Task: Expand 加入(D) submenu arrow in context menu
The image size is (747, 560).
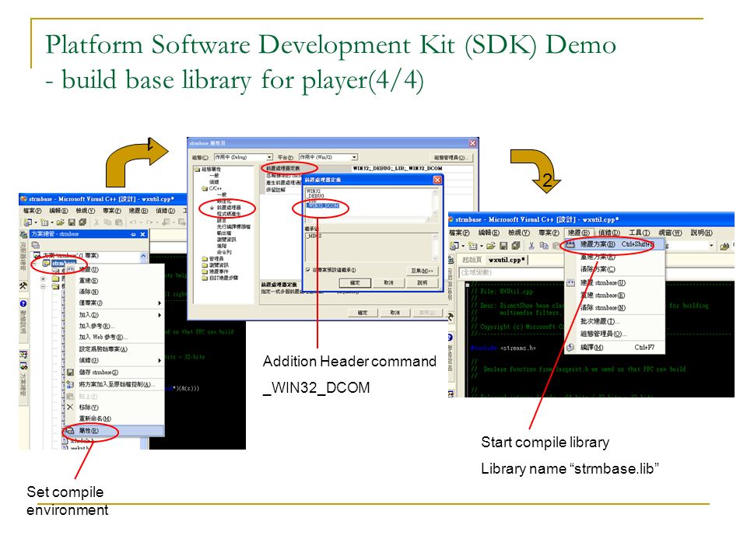Action: point(160,315)
